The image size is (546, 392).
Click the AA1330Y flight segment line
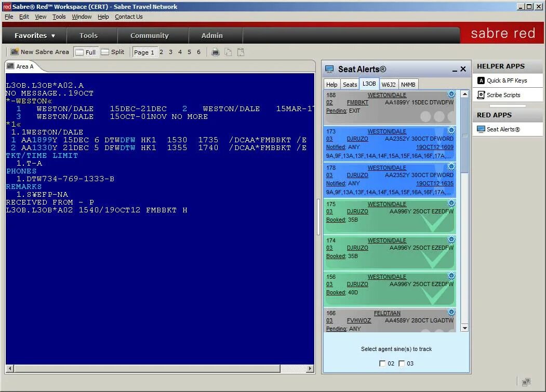click(159, 147)
